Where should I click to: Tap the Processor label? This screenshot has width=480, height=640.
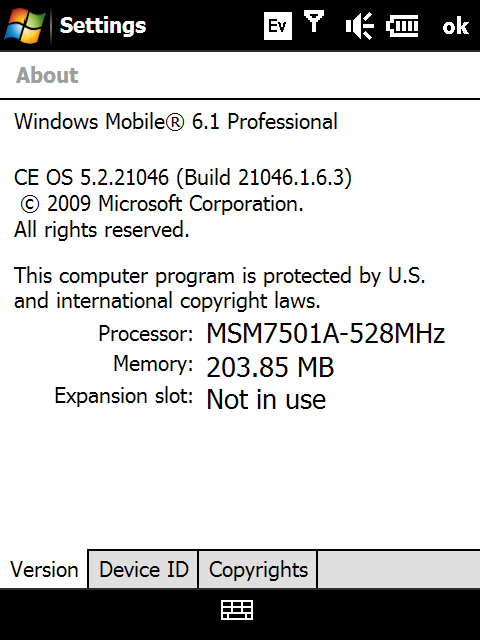pyautogui.click(x=145, y=333)
